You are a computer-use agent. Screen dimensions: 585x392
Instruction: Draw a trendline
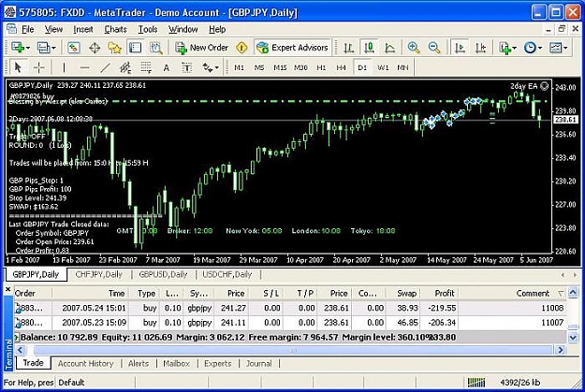pos(105,67)
